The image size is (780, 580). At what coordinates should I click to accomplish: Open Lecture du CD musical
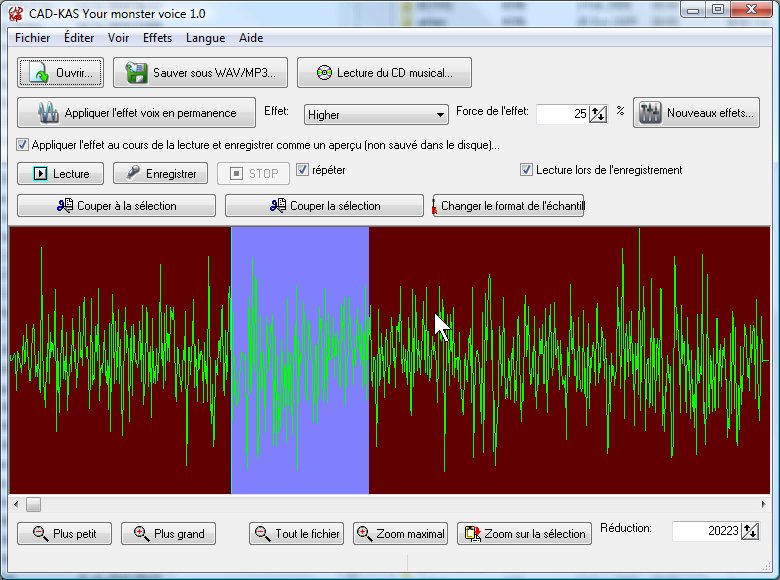[384, 73]
